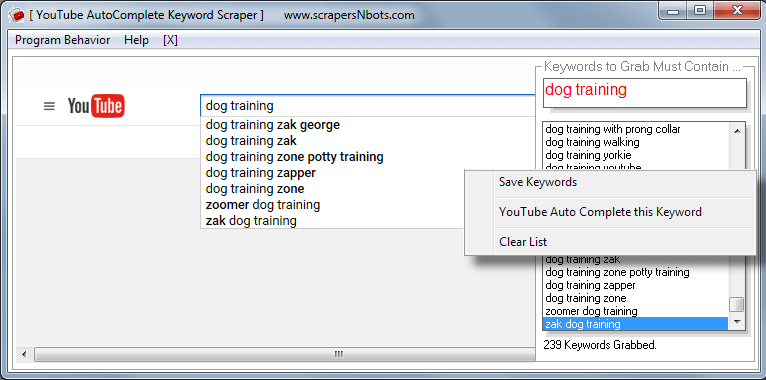Select suggestion 'dog training zak'

[x=251, y=141]
